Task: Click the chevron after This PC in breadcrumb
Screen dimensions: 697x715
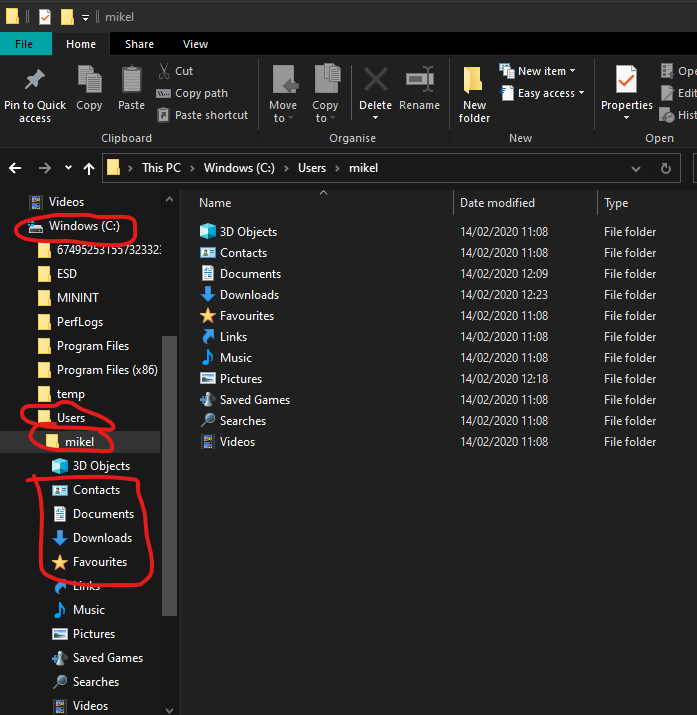Action: (192, 168)
